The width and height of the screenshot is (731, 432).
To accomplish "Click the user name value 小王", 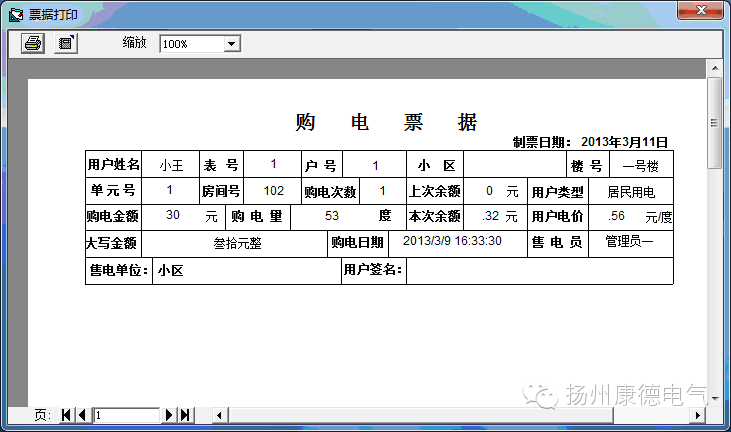I will point(171,165).
